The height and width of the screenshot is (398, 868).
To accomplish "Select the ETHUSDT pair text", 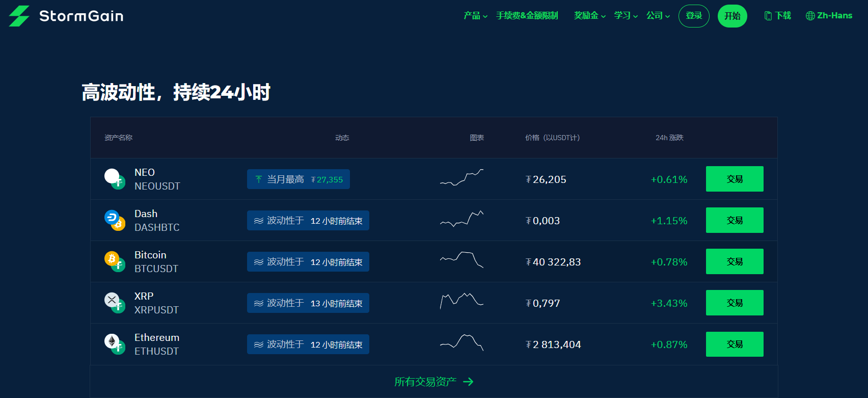I will tap(156, 352).
